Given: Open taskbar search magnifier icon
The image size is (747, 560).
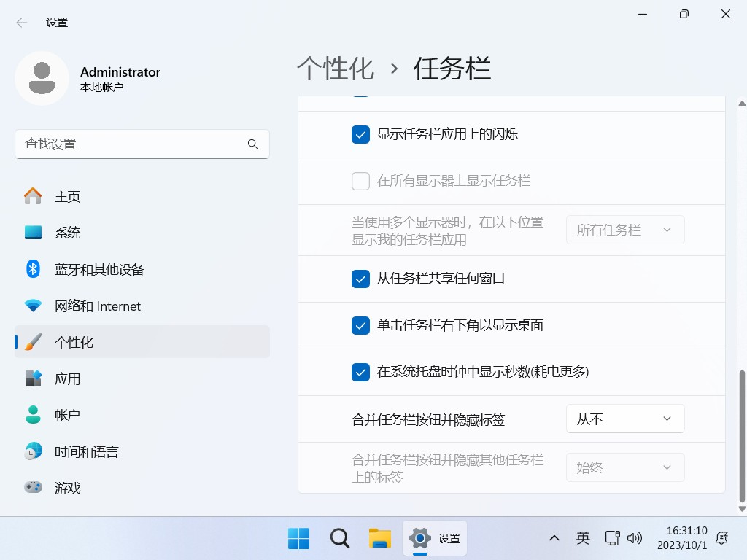Looking at the screenshot, I should [x=339, y=538].
